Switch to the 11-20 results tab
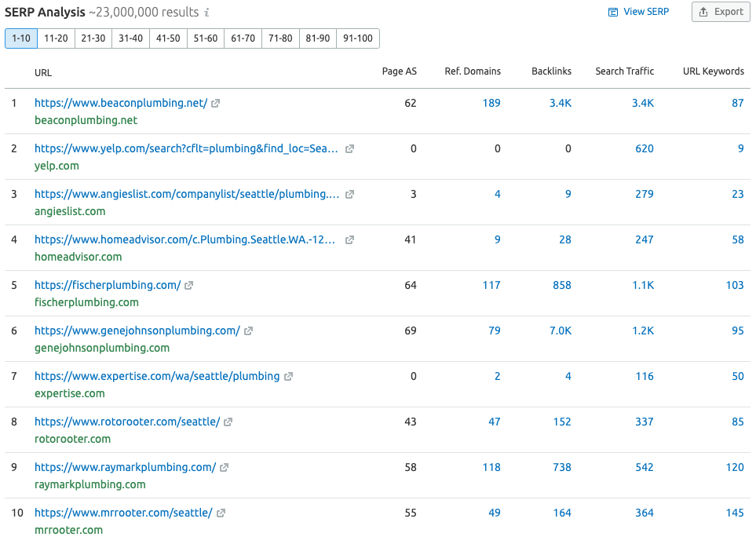The image size is (756, 544). (56, 38)
